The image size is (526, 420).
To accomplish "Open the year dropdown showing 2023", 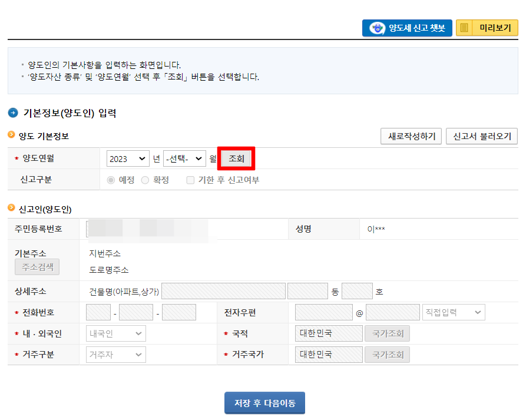I will [x=127, y=157].
